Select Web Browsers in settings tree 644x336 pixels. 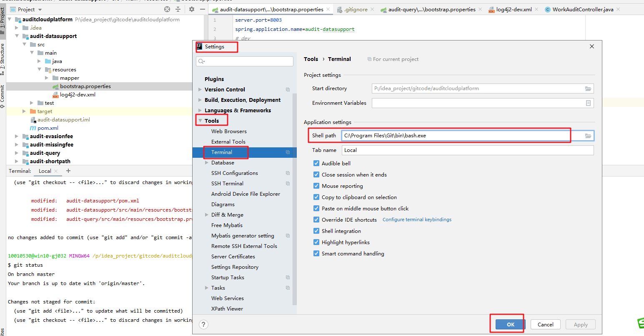229,131
